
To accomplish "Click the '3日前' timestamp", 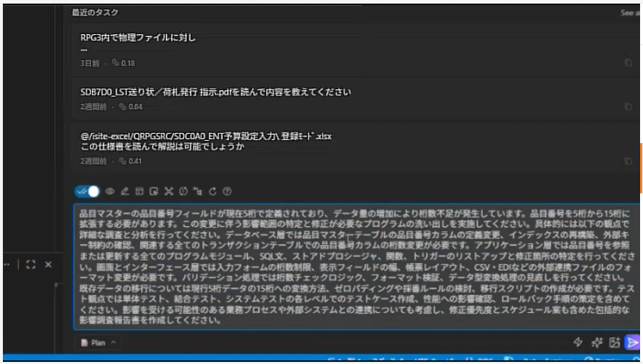I will point(89,63).
